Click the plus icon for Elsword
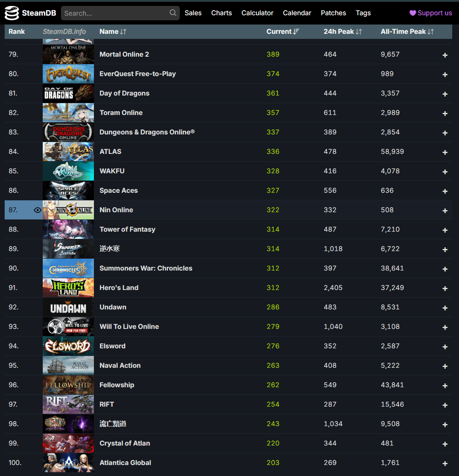 click(x=445, y=346)
